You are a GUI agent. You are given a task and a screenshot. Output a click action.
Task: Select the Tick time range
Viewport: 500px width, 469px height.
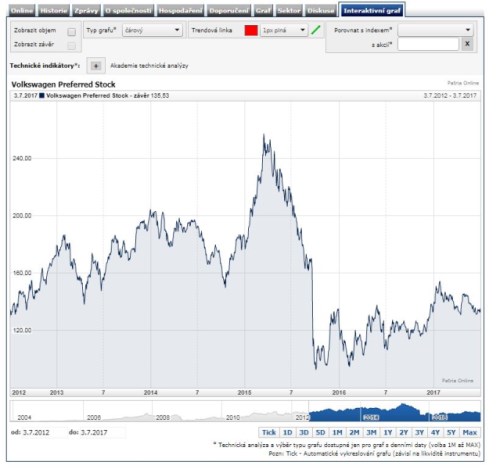tap(269, 432)
